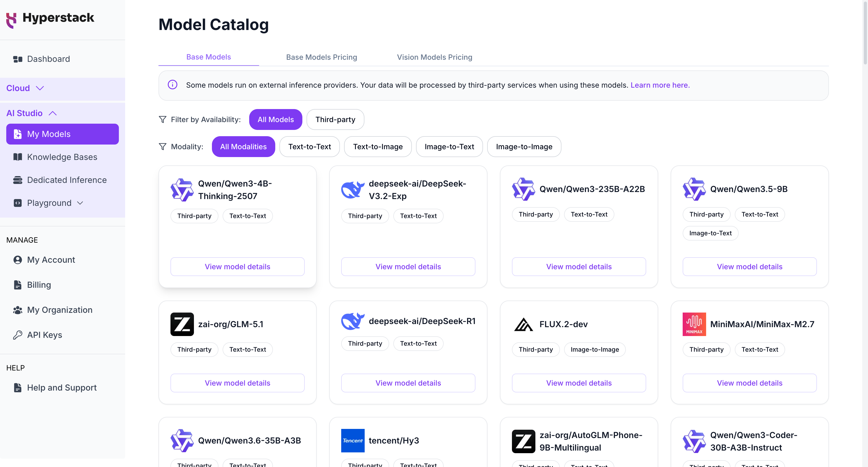The image size is (868, 467).
Task: Filter modality by Image-to-Text
Action: click(x=449, y=147)
